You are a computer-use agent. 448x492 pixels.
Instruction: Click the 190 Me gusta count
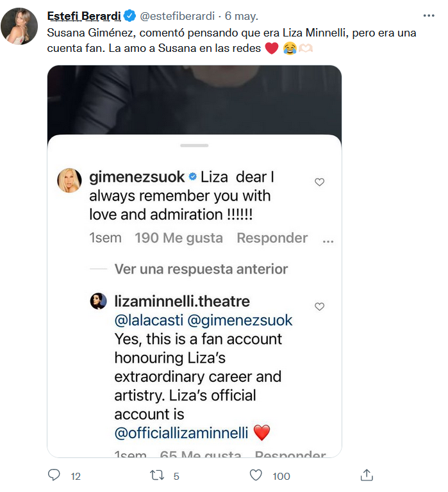click(179, 238)
